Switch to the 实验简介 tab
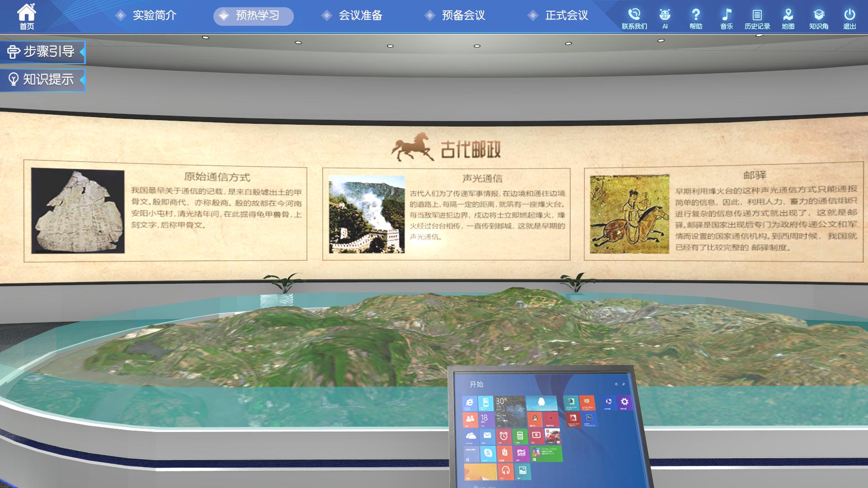This screenshot has width=868, height=488. [x=146, y=16]
